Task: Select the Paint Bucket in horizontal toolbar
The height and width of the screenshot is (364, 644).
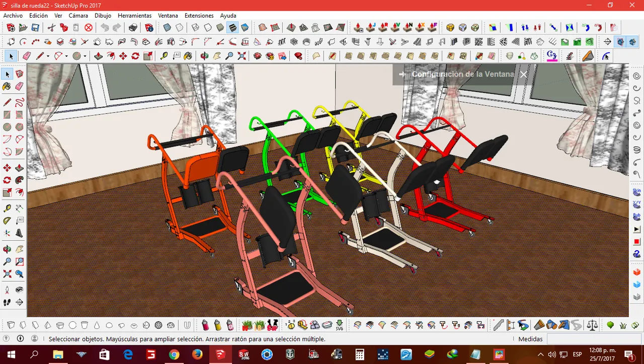Action: pyautogui.click(x=188, y=56)
